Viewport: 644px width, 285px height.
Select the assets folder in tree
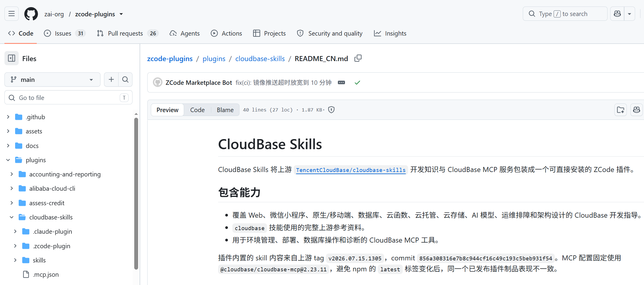[x=34, y=131]
